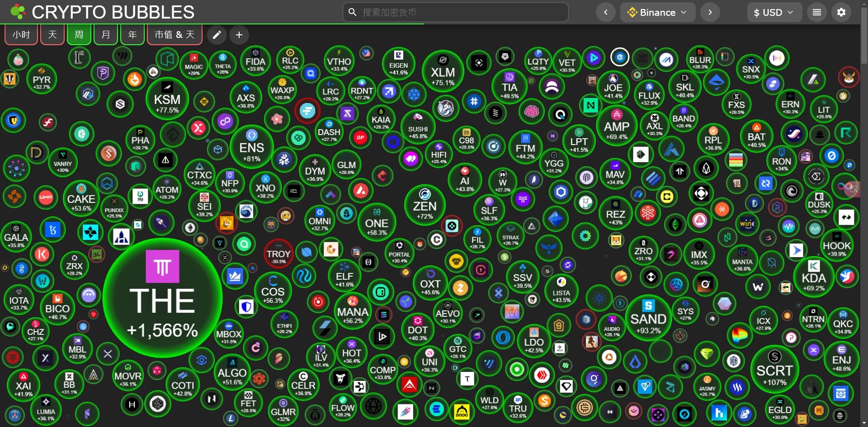The width and height of the screenshot is (868, 427).
Task: Switch to the 月 (month) tab
Action: pyautogui.click(x=106, y=35)
